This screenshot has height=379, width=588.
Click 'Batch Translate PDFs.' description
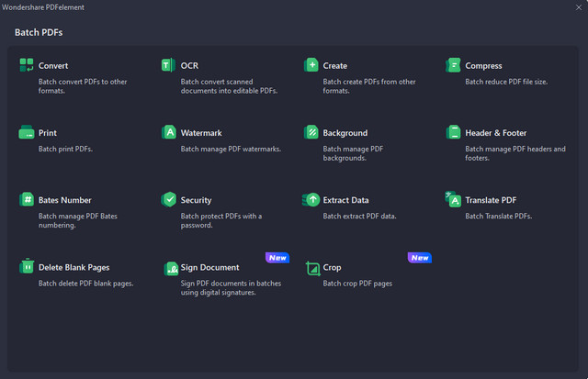[x=498, y=216]
